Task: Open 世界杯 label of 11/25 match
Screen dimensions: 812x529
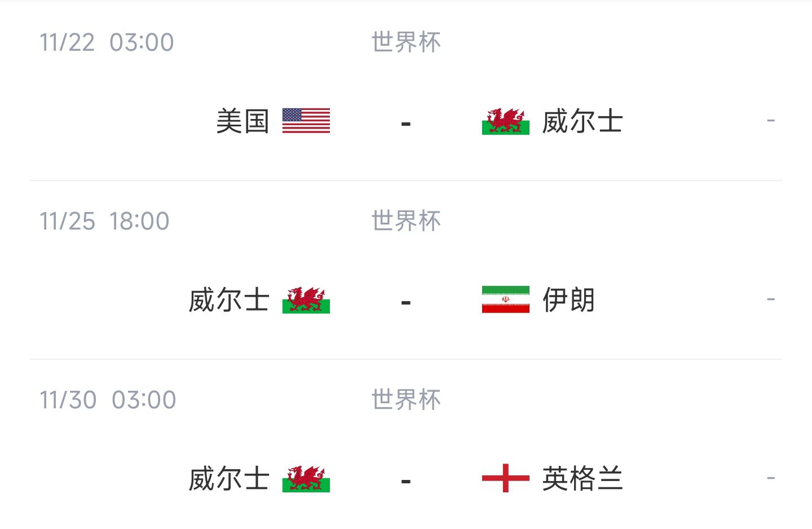Action: coord(406,221)
